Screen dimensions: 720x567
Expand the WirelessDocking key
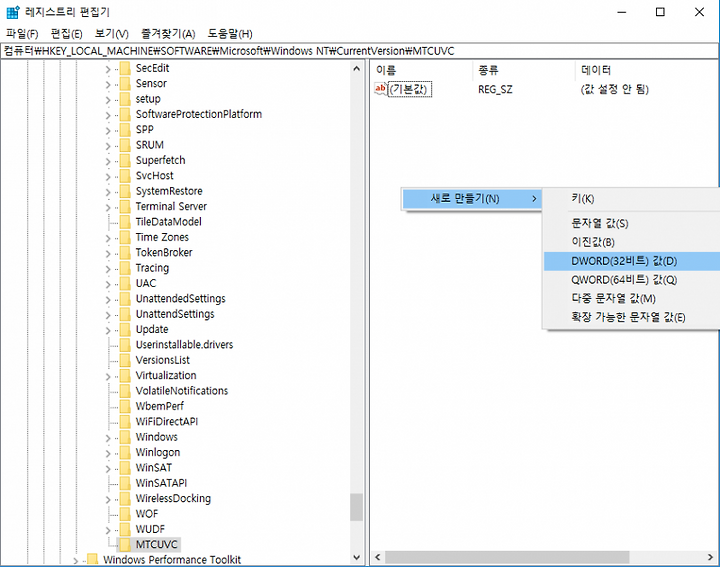coord(108,500)
